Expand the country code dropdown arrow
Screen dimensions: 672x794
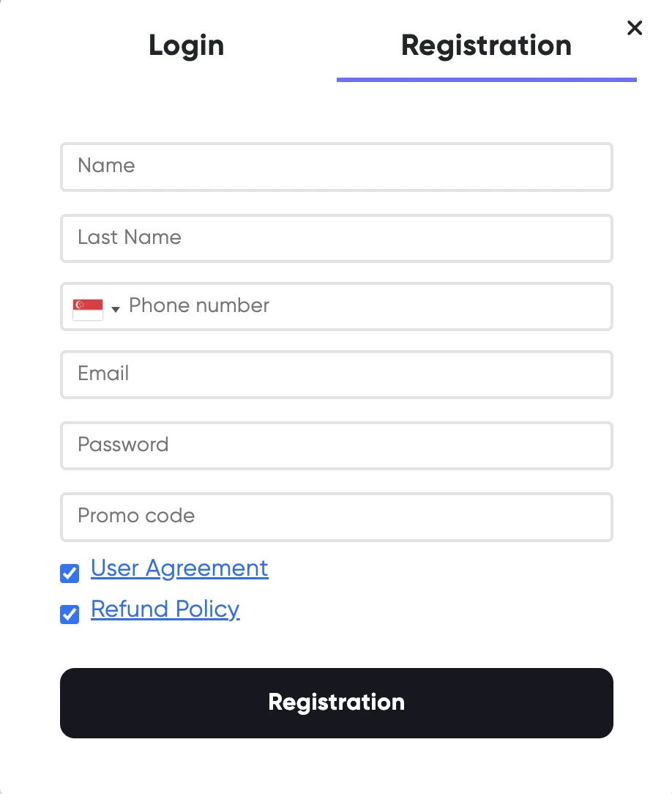[116, 309]
